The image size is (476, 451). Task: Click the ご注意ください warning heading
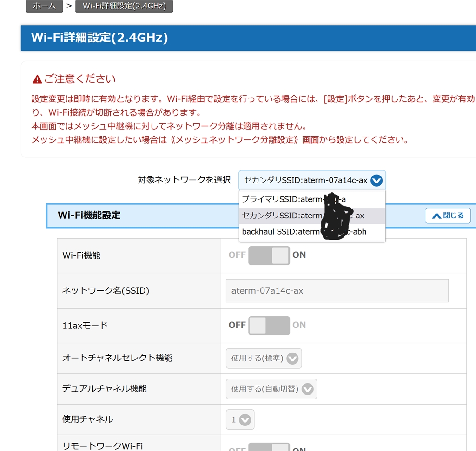tap(80, 79)
